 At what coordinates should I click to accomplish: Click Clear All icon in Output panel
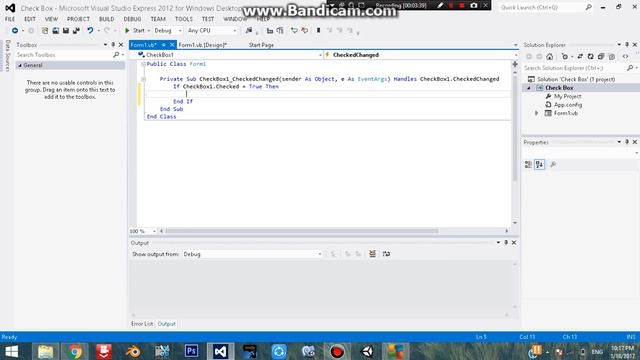point(372,254)
